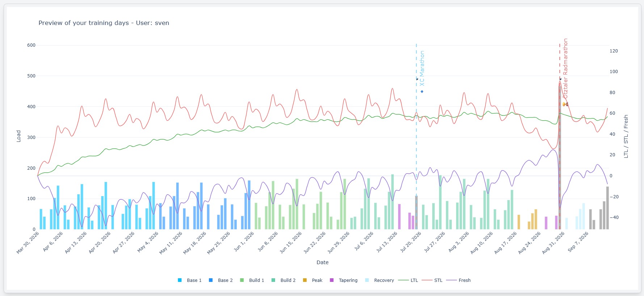Click the 'May 25, 2026' date tick
The image size is (644, 296).
click(219, 243)
